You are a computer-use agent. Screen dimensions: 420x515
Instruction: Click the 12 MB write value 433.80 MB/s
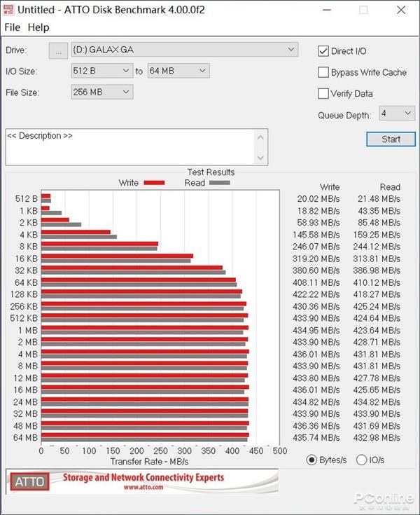pos(316,378)
